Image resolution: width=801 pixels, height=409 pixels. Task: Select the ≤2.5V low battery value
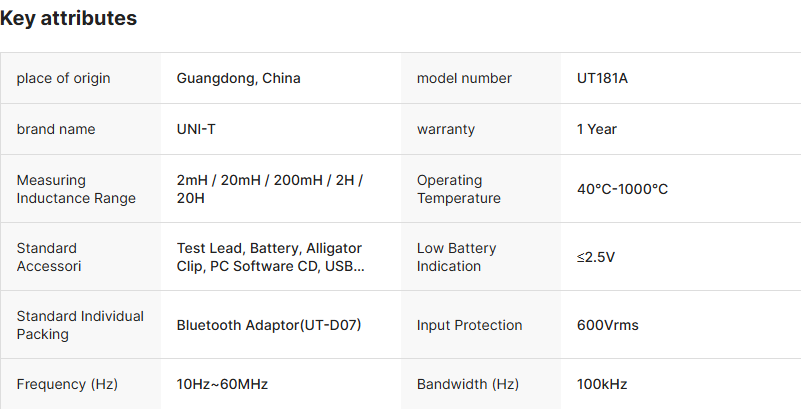click(x=596, y=257)
